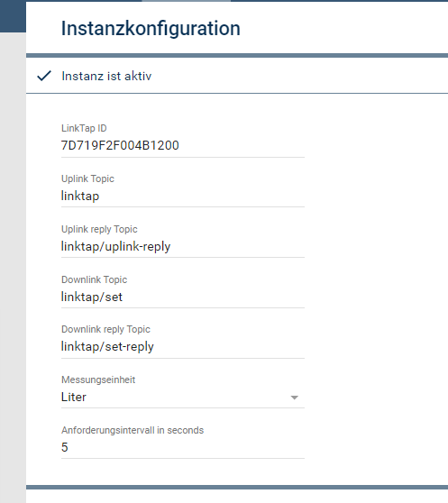Viewport: 448px width, 503px height.
Task: Expand the Messungseinheit dropdown arrow
Action: point(295,398)
